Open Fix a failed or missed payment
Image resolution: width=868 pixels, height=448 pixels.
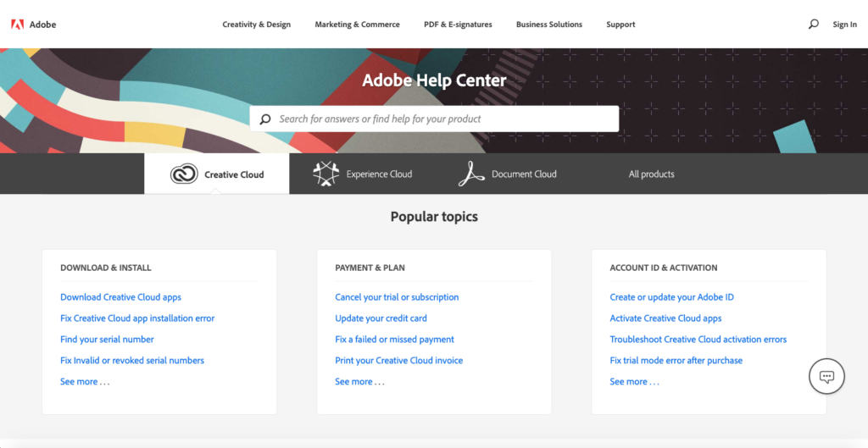(x=395, y=339)
